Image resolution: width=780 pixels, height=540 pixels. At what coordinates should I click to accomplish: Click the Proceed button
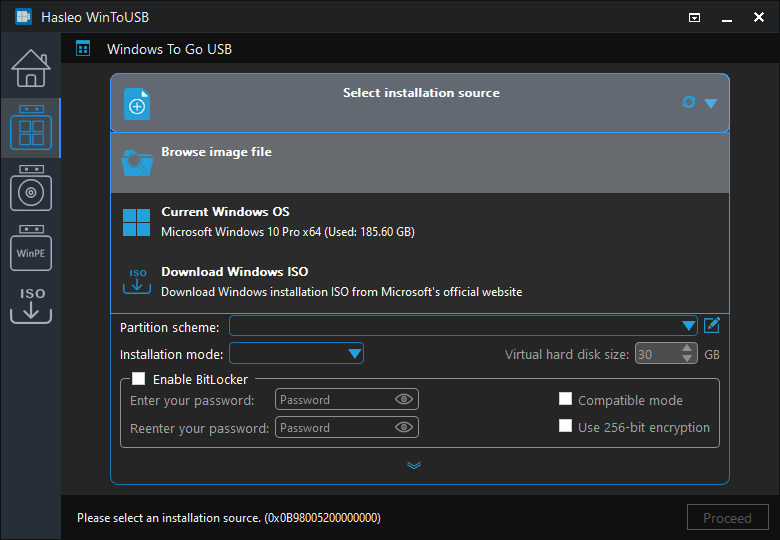coord(727,518)
